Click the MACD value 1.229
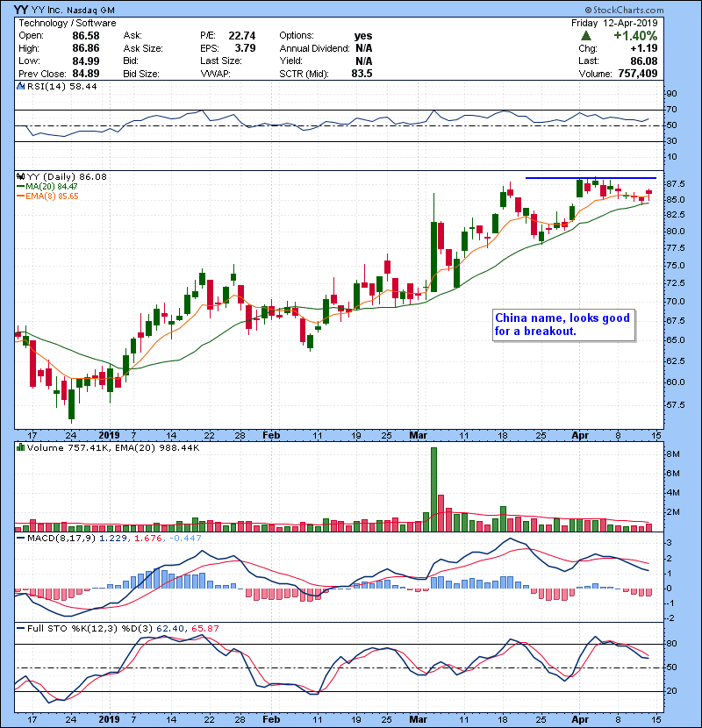The image size is (702, 728). pyautogui.click(x=113, y=539)
